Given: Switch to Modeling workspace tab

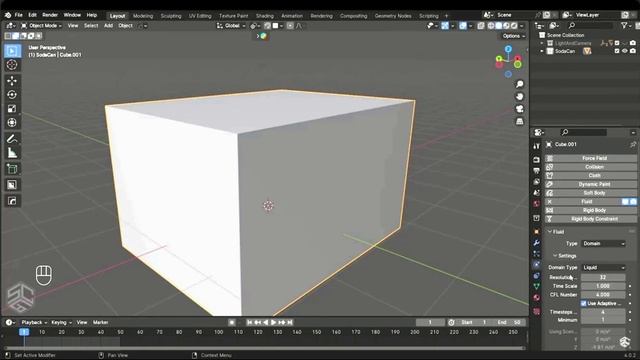Looking at the screenshot, I should [143, 16].
